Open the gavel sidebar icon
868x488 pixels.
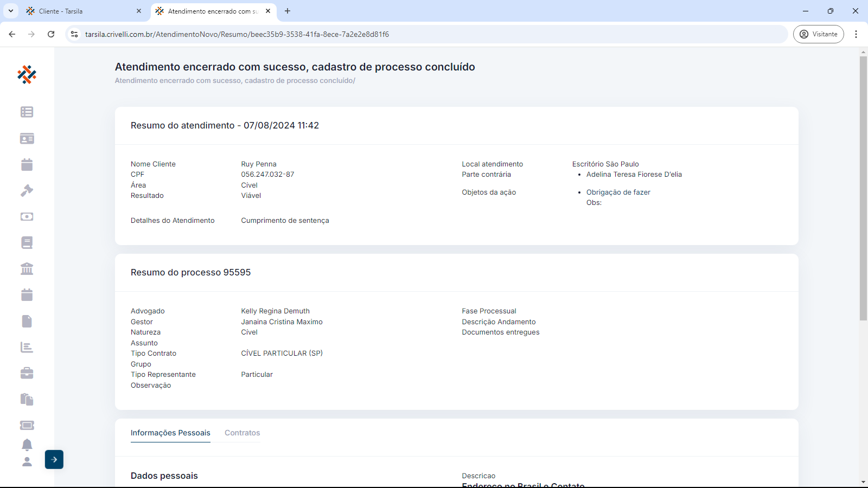pos(27,190)
